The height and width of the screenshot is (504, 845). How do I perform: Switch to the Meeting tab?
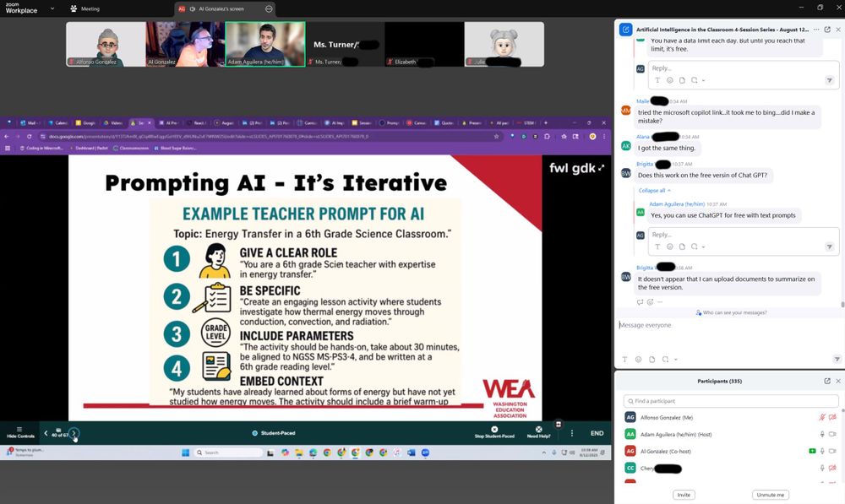85,8
